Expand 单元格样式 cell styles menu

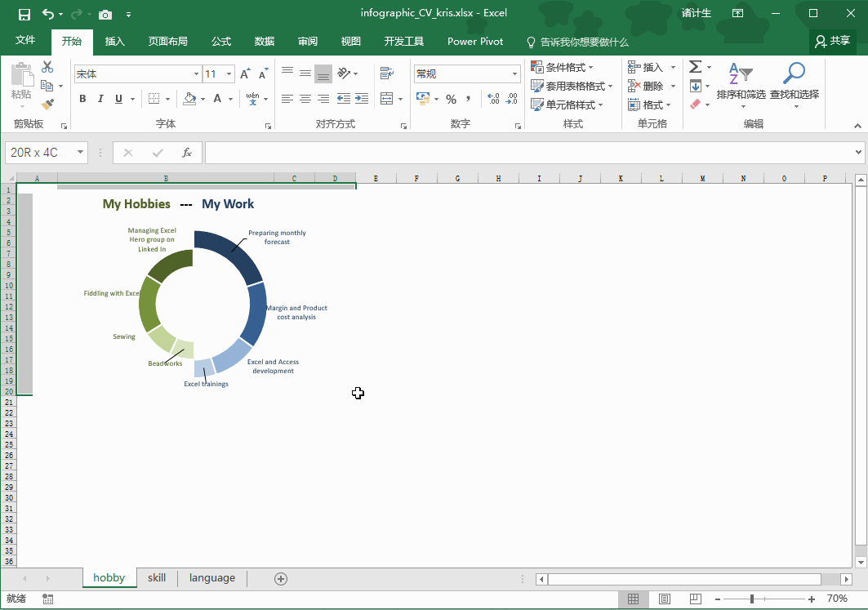[x=567, y=104]
